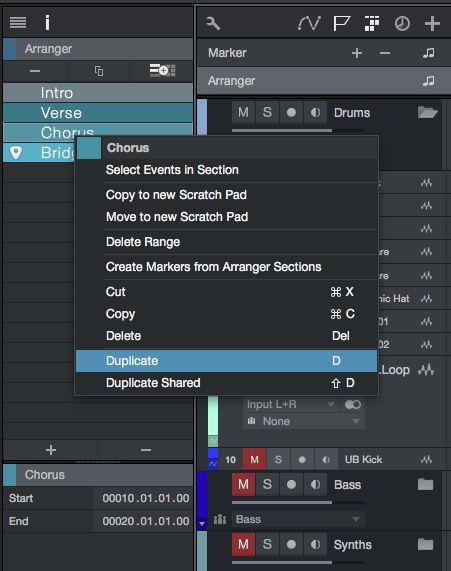Open the marker track flag icon
Image resolution: width=451 pixels, height=571 pixels.
(x=341, y=24)
